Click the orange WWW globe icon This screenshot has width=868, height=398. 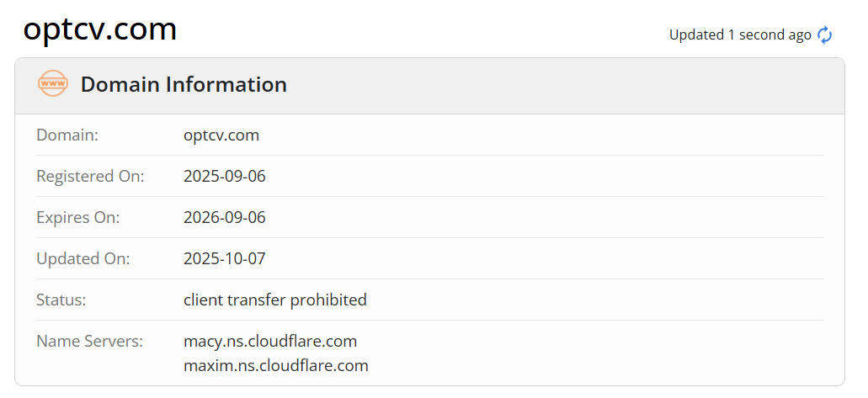[x=52, y=84]
